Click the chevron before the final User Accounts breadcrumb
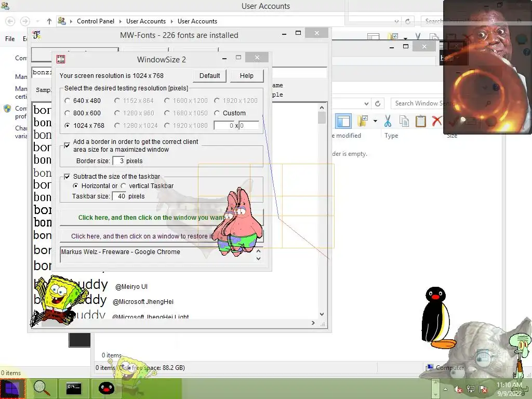 [171, 21]
